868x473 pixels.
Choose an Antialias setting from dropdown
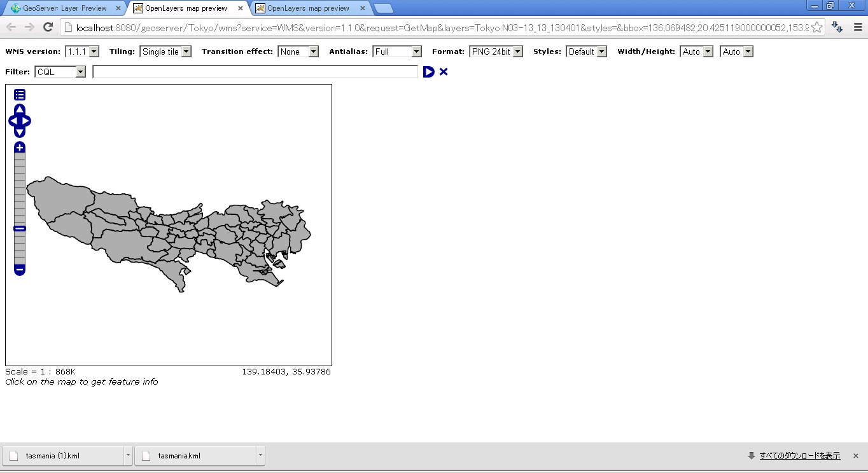click(x=397, y=51)
